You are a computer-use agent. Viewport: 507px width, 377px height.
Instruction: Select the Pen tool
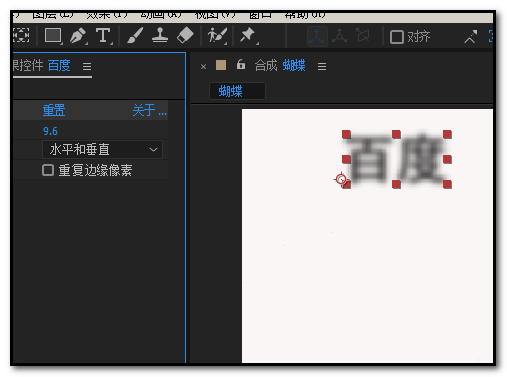coord(78,35)
